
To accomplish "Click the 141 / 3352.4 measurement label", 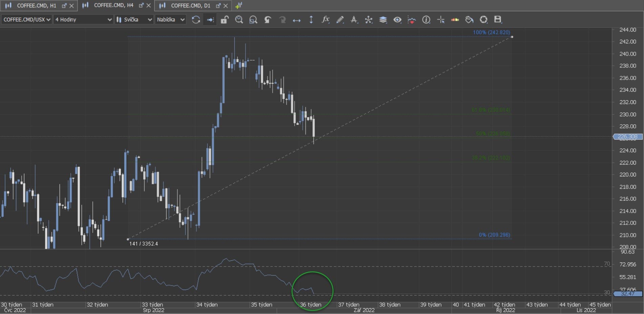I will [144, 244].
